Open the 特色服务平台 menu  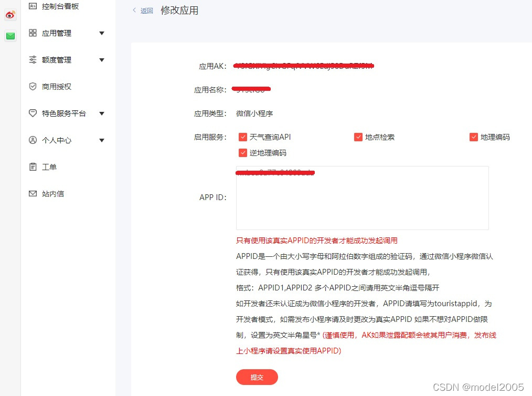tap(64, 113)
